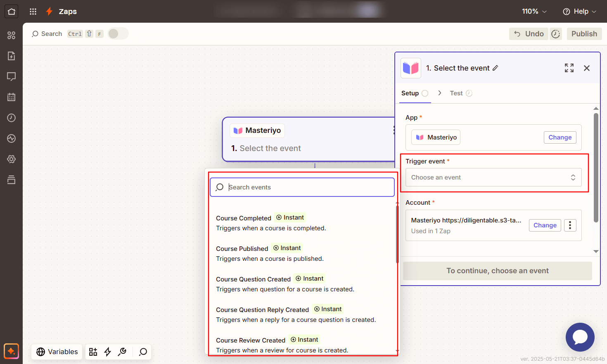Open the sidebar comments icon
This screenshot has width=607, height=364.
(12, 77)
